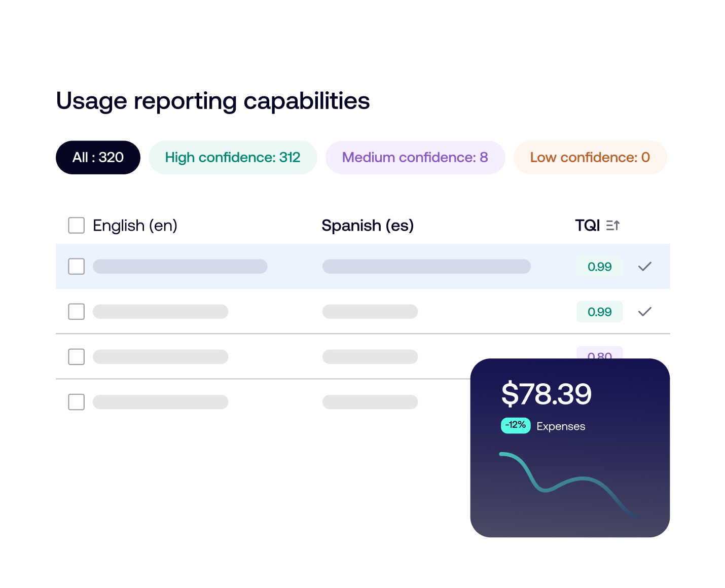Enable the checkbox in the fourth row
The width and height of the screenshot is (725, 588).
coord(77,402)
